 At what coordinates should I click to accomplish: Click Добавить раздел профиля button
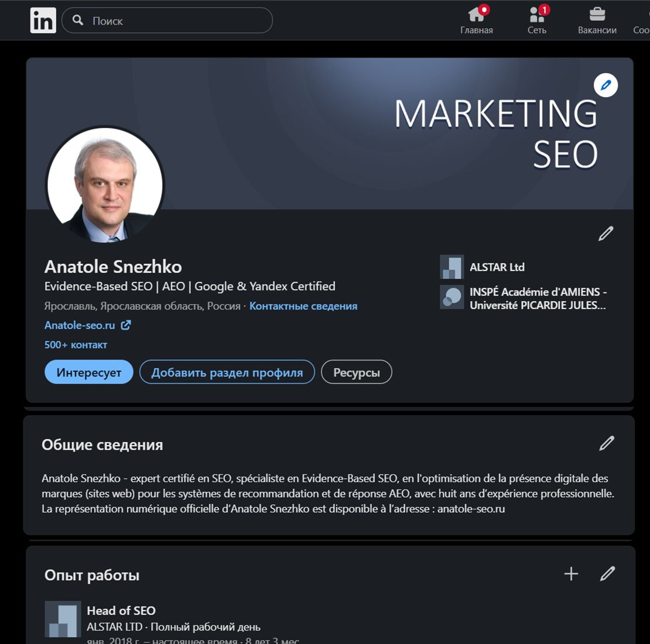pyautogui.click(x=227, y=372)
